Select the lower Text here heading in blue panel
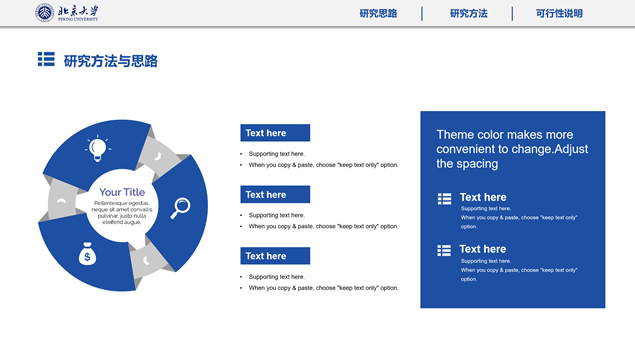The image size is (635, 361). click(483, 249)
